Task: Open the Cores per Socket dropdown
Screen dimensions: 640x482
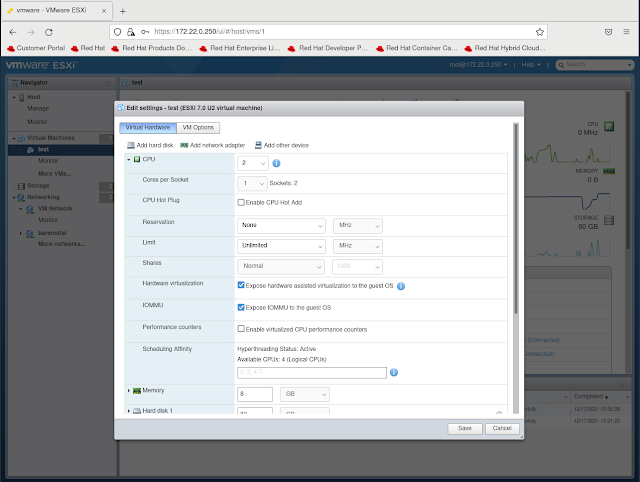Action: point(252,184)
